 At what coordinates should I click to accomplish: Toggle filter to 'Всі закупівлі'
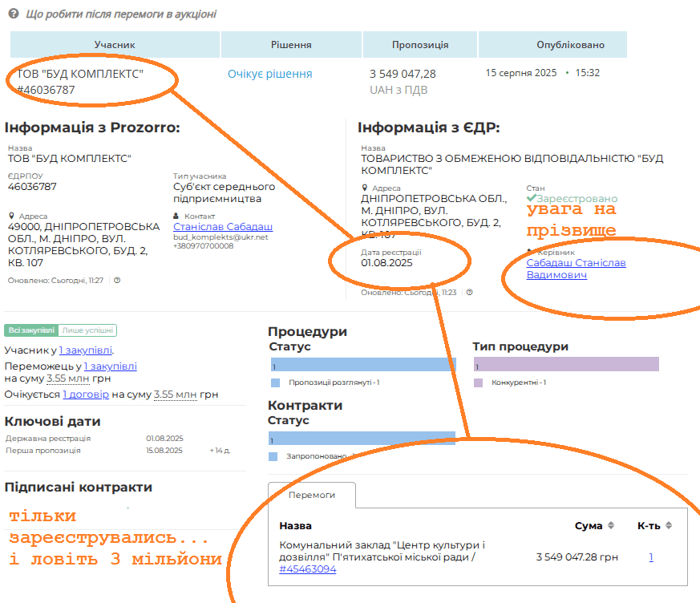click(x=31, y=330)
